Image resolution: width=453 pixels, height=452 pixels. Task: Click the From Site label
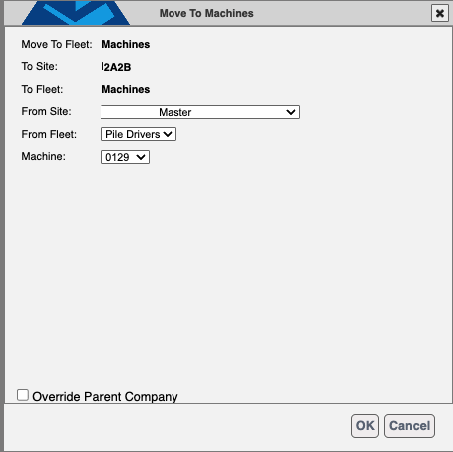click(x=46, y=111)
